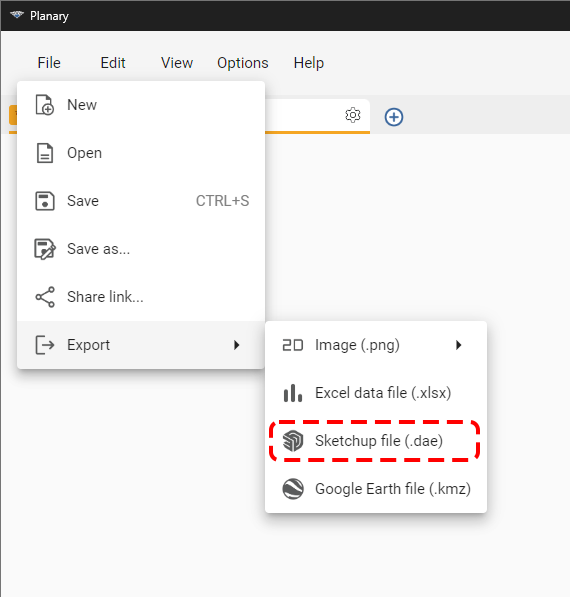Open the Help menu

(x=308, y=63)
